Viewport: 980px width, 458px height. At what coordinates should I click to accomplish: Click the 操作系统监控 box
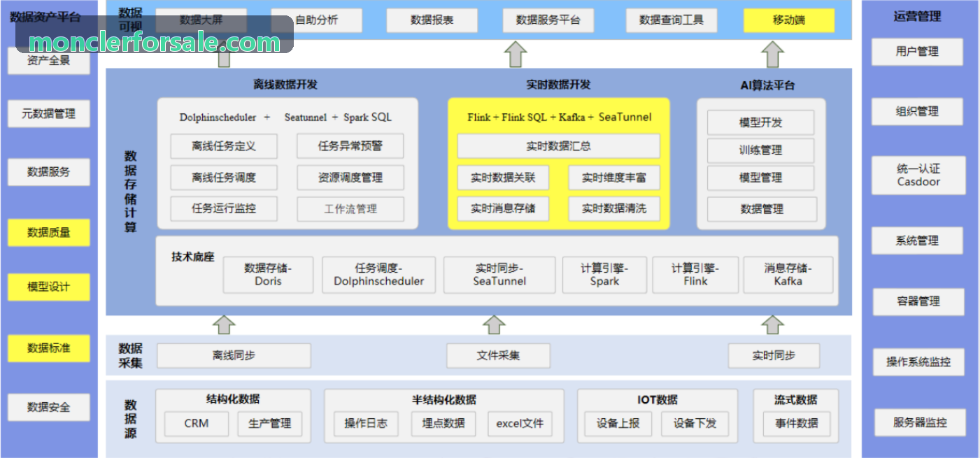pyautogui.click(x=918, y=362)
